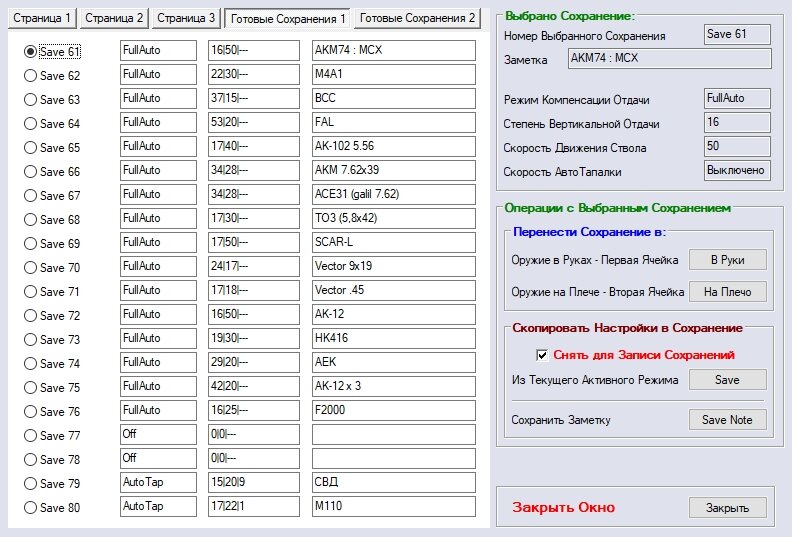Click the Vector 9x19 note field
This screenshot has height=537, width=792.
click(394, 266)
